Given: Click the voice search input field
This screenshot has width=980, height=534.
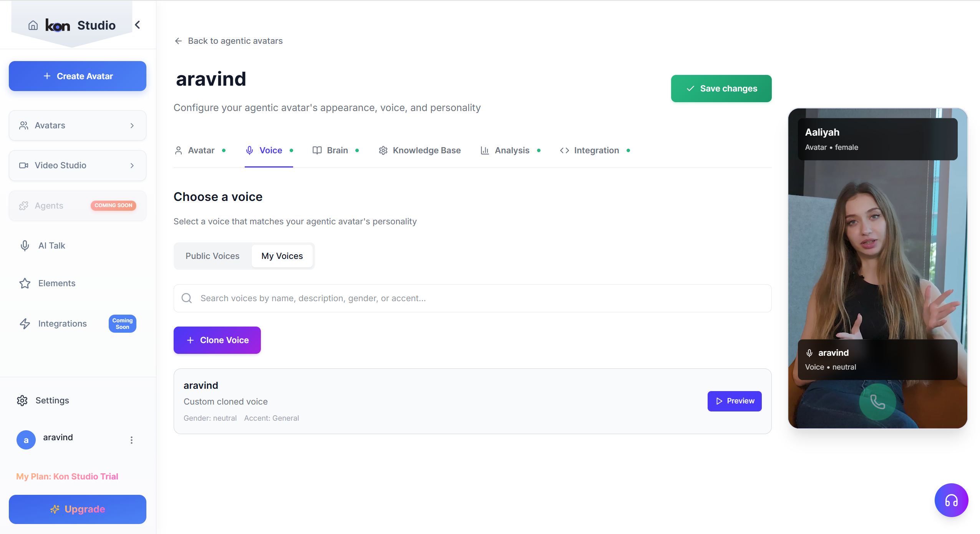Looking at the screenshot, I should (x=423, y=298).
